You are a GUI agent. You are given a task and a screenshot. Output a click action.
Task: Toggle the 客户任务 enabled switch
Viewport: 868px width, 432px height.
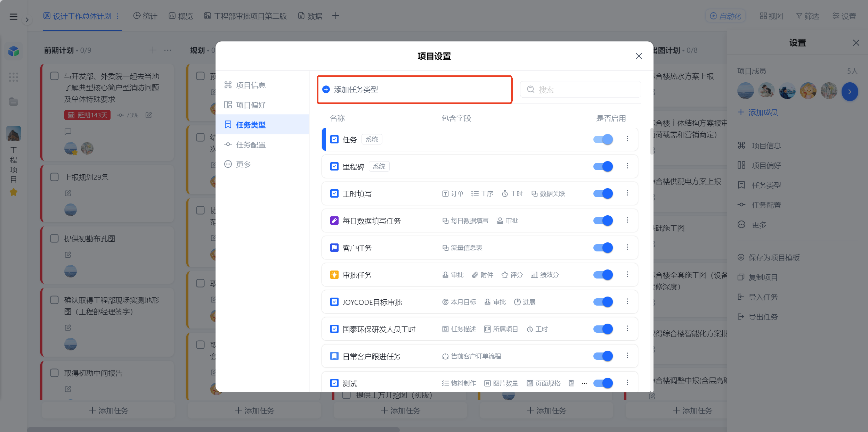tap(603, 248)
